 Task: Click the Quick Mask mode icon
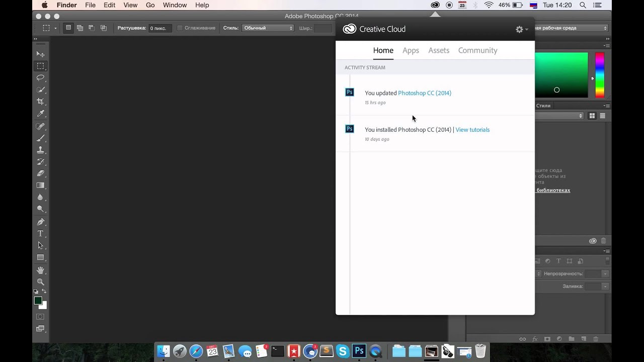[40, 317]
